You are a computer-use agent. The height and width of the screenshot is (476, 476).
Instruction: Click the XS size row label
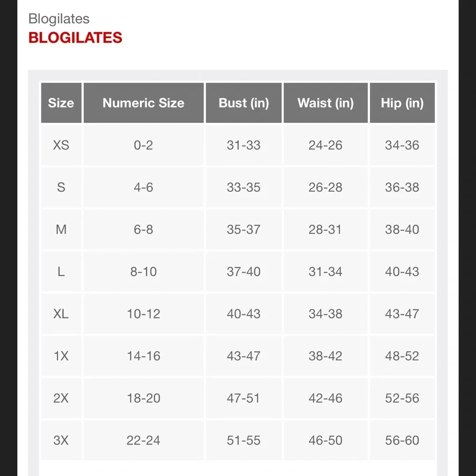(61, 145)
